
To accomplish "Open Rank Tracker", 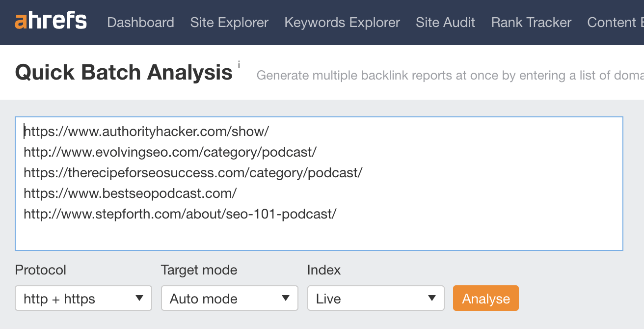I will [531, 23].
